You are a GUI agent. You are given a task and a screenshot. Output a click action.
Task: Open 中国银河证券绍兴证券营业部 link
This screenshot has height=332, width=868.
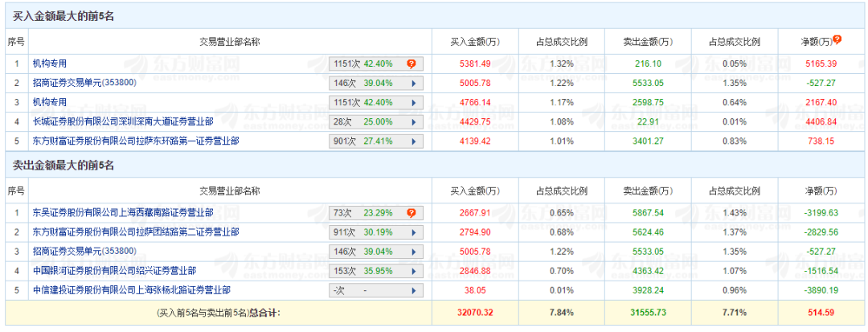coord(114,270)
